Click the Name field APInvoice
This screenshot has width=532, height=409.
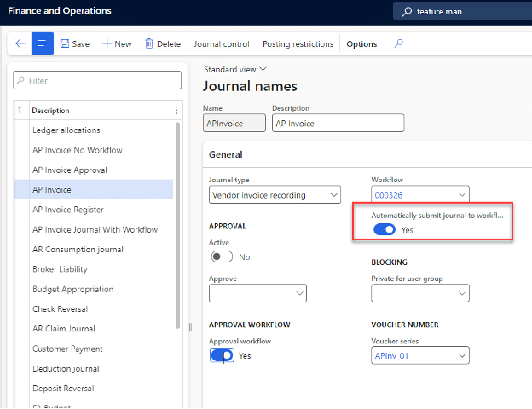(234, 123)
